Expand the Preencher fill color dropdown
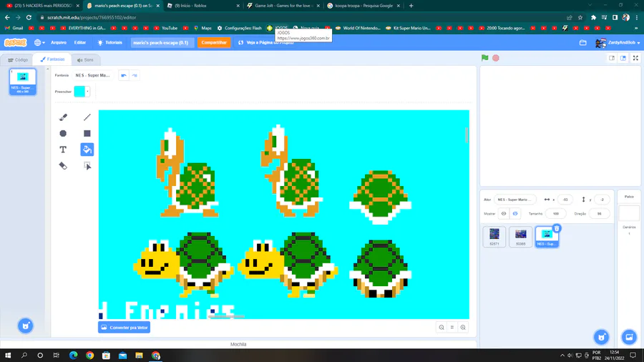The image size is (644, 362). point(87,92)
